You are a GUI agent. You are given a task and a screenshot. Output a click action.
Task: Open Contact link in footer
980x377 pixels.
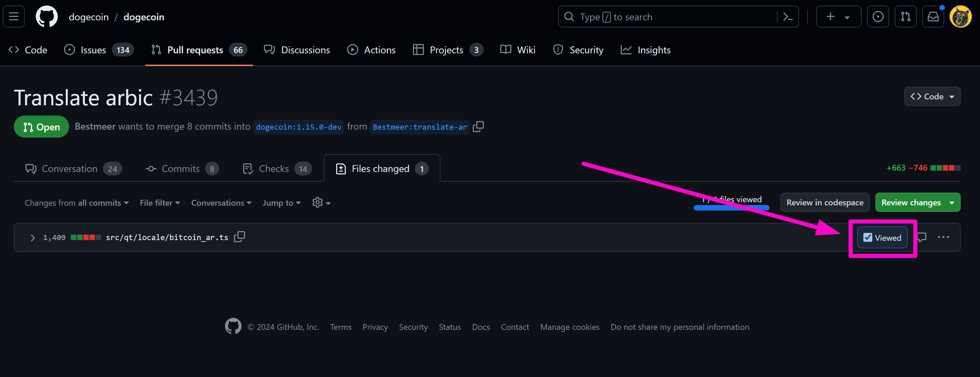515,327
